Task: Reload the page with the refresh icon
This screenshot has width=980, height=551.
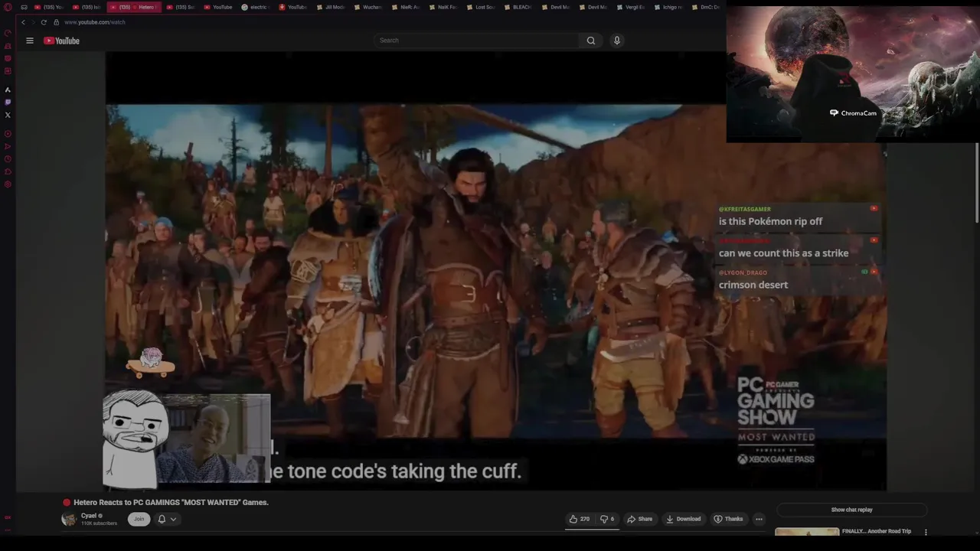Action: [x=44, y=22]
